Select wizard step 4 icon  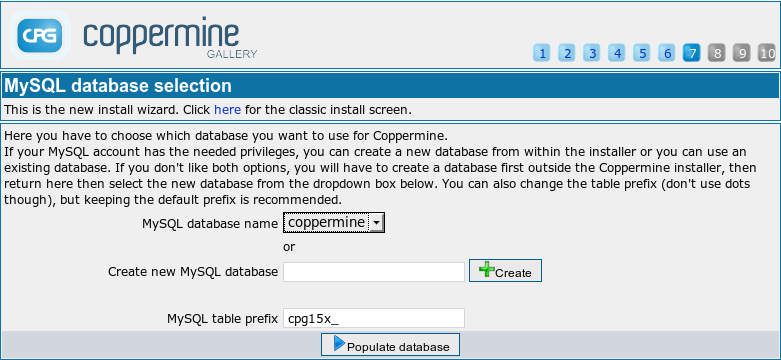[617, 53]
